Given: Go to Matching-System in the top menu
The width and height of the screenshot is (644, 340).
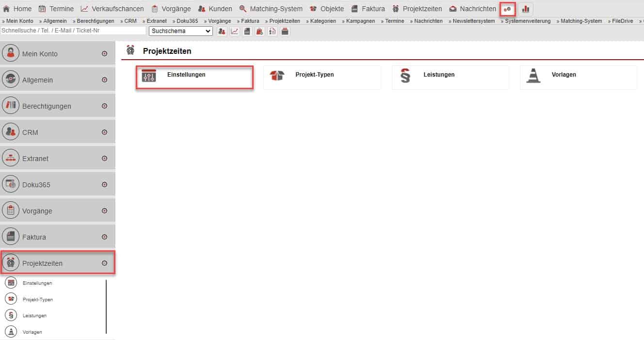Looking at the screenshot, I should point(271,9).
